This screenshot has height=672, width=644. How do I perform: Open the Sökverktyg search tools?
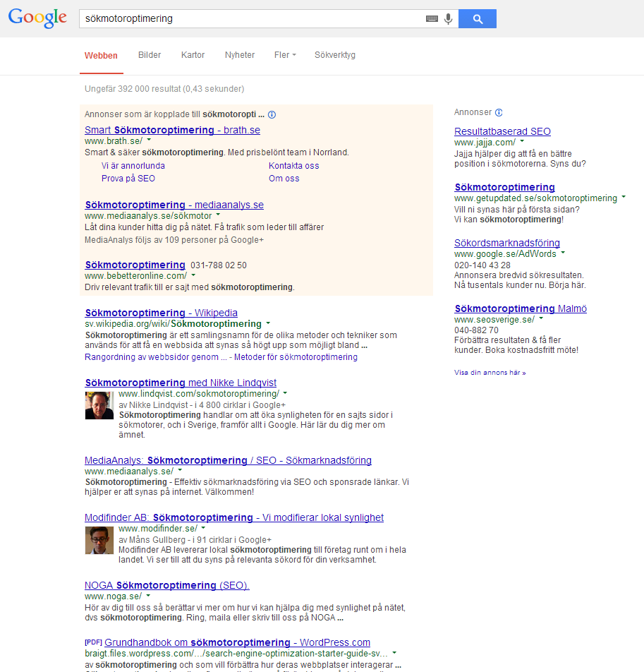tap(335, 55)
